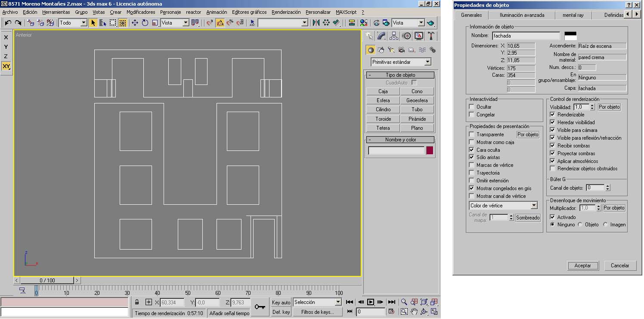Switch to the Iluminación avanzada tab

tap(522, 15)
